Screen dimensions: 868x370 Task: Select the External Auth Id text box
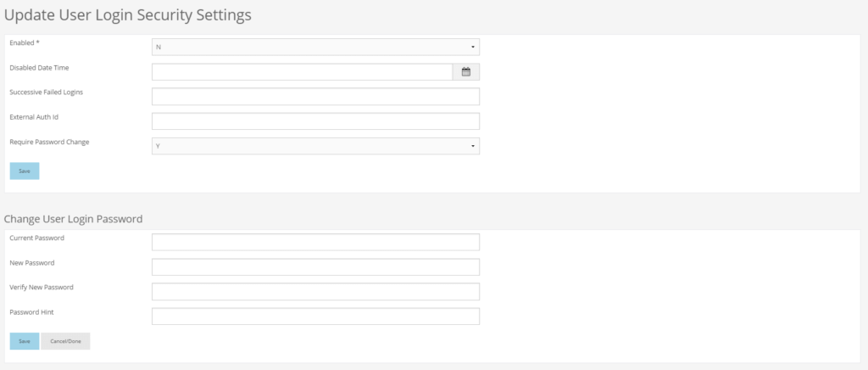click(315, 121)
